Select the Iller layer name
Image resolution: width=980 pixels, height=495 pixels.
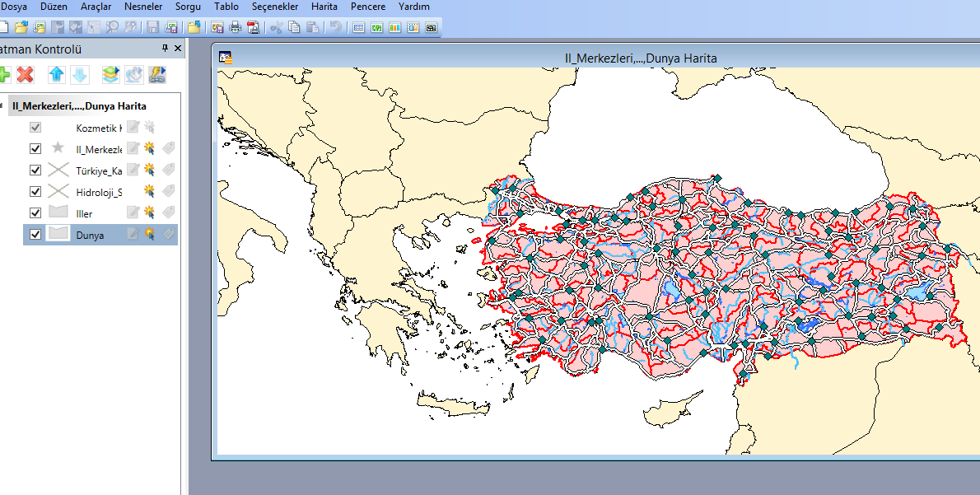[x=84, y=214]
